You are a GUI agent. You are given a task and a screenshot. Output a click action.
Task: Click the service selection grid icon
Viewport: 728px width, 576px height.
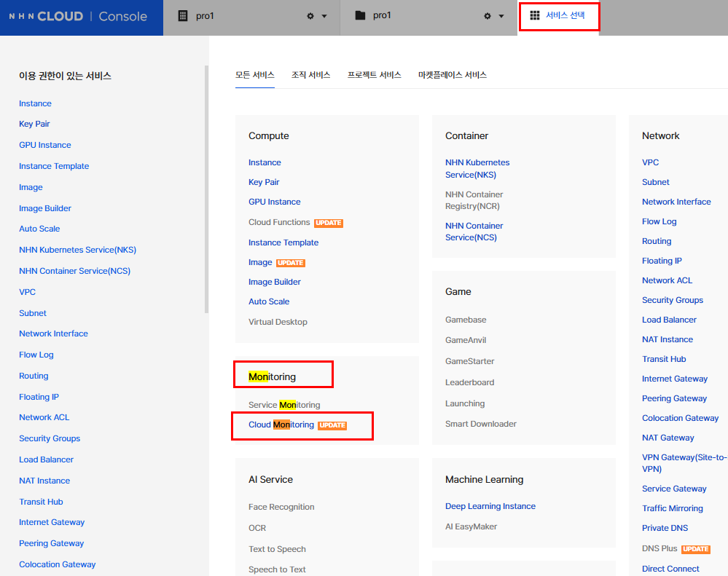(x=535, y=15)
